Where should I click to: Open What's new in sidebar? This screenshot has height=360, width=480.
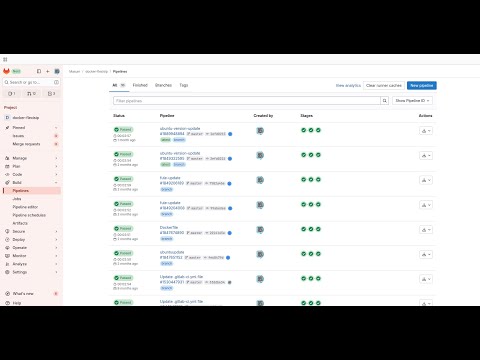pyautogui.click(x=31, y=294)
